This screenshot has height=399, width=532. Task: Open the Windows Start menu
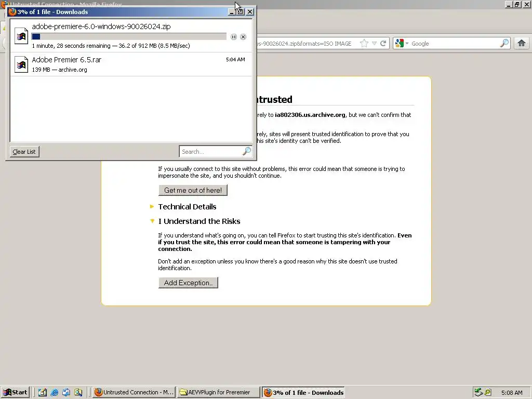(x=15, y=392)
